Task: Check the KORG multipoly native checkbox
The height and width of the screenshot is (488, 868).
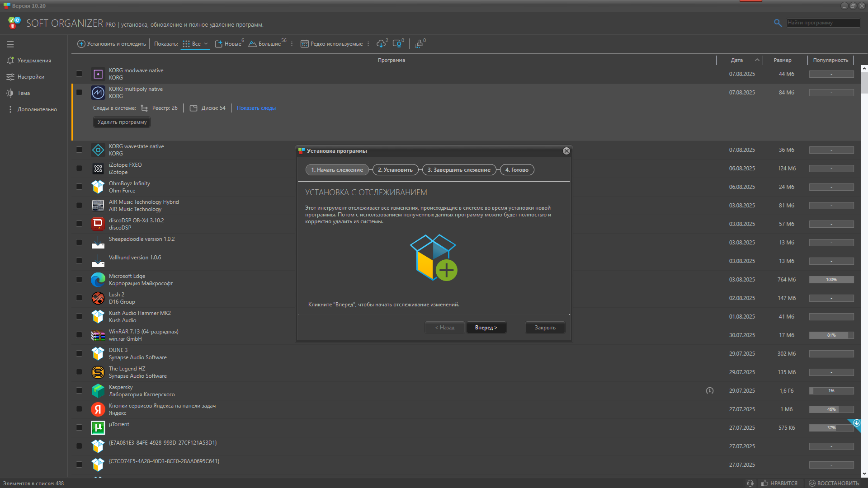Action: pos(79,92)
